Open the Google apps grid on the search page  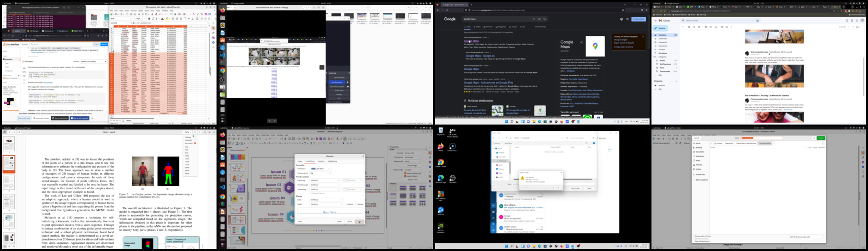click(628, 19)
